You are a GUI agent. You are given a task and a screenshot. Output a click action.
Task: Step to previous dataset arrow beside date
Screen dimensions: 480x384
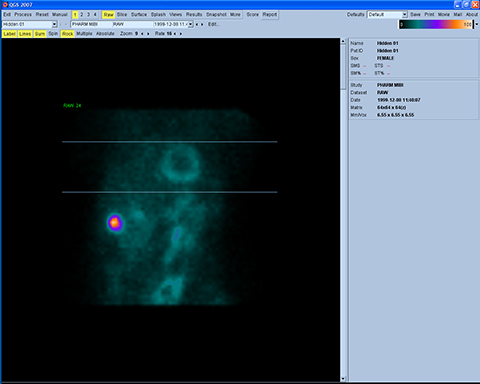pos(197,24)
